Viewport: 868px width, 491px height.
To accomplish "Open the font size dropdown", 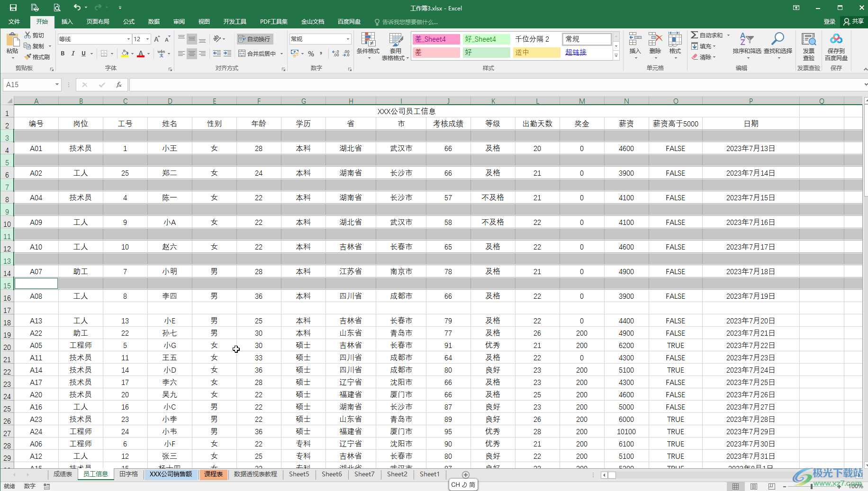I will (148, 39).
